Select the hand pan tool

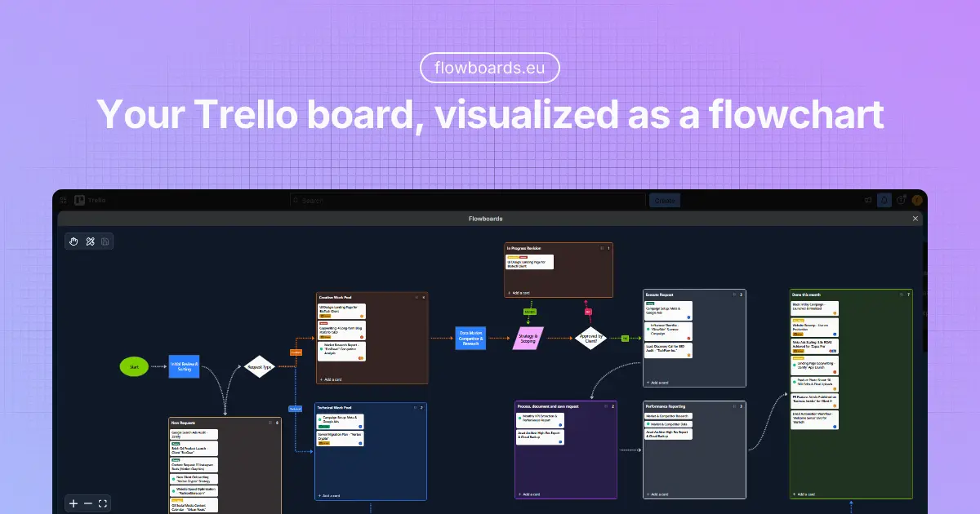pyautogui.click(x=74, y=241)
